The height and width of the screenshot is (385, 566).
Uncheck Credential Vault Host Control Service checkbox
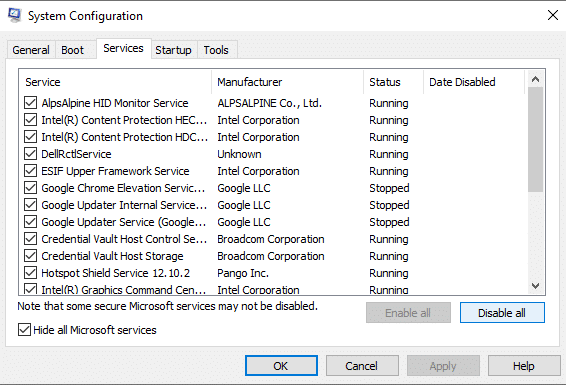coord(30,239)
